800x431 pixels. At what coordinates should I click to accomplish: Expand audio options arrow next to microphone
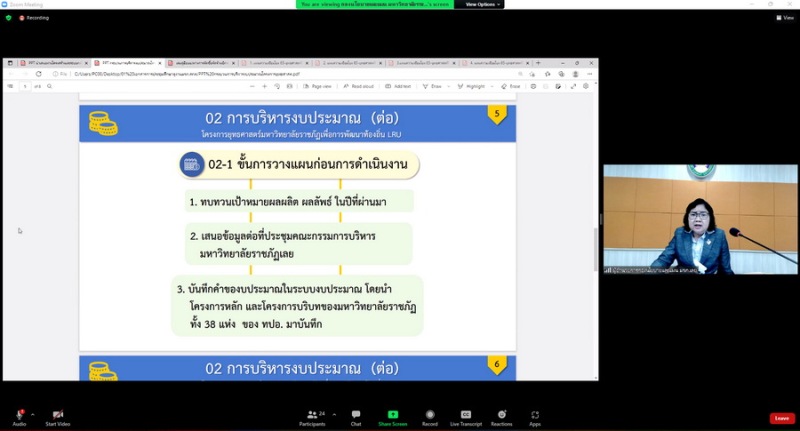point(33,413)
